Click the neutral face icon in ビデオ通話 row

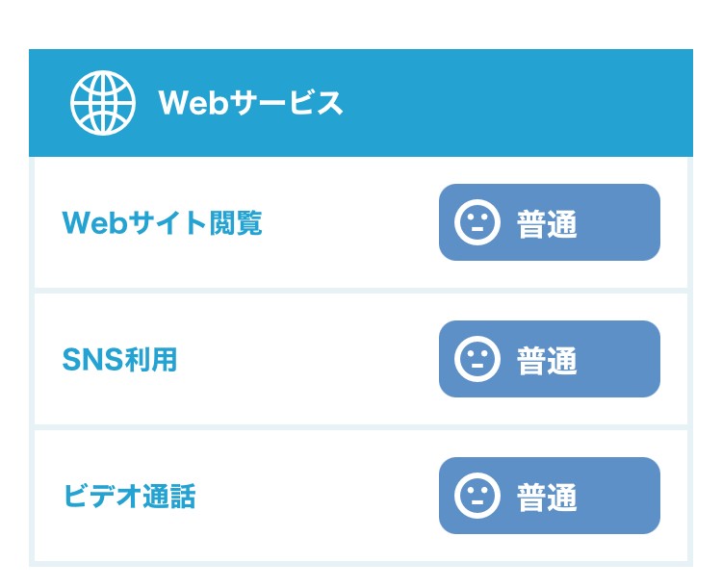(477, 497)
